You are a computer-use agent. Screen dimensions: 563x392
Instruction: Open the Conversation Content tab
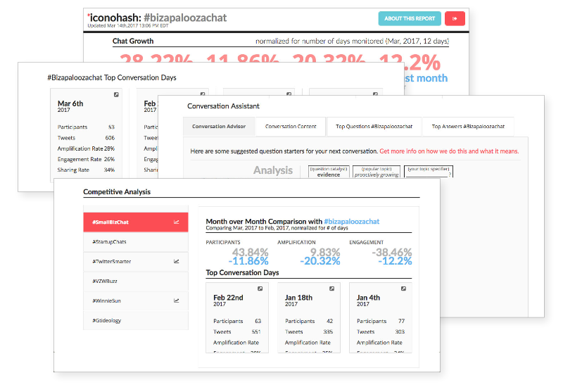pos(291,127)
